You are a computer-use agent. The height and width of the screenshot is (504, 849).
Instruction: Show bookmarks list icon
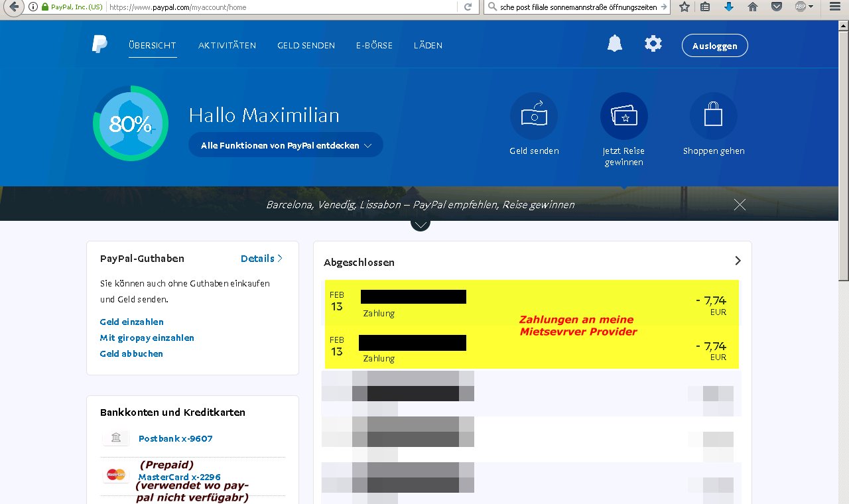(x=705, y=7)
